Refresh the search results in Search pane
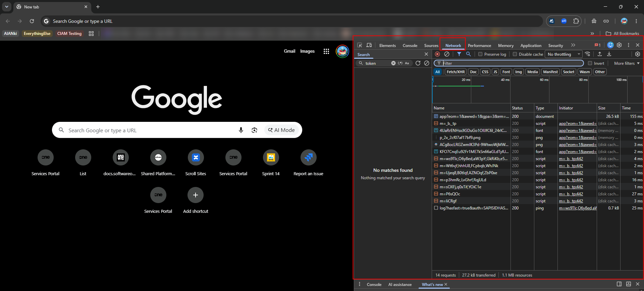644x291 pixels. (418, 63)
